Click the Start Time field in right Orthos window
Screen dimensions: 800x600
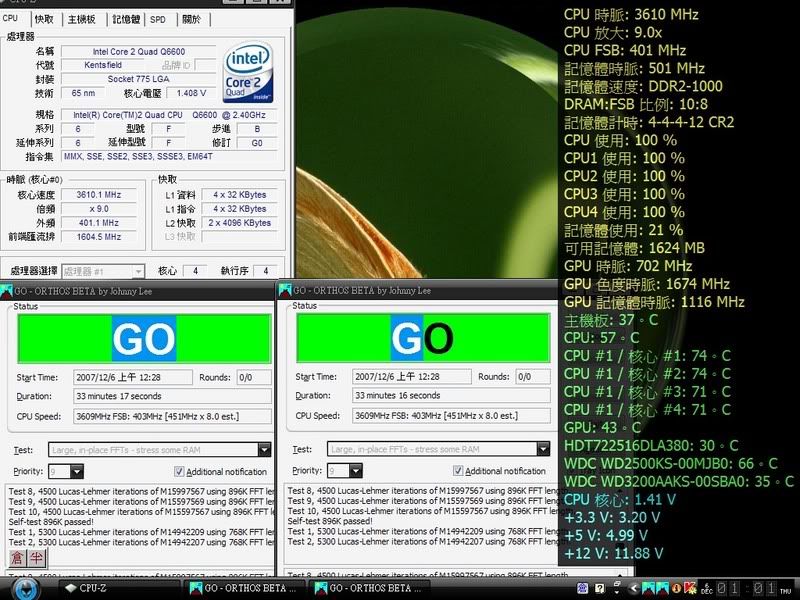click(412, 377)
